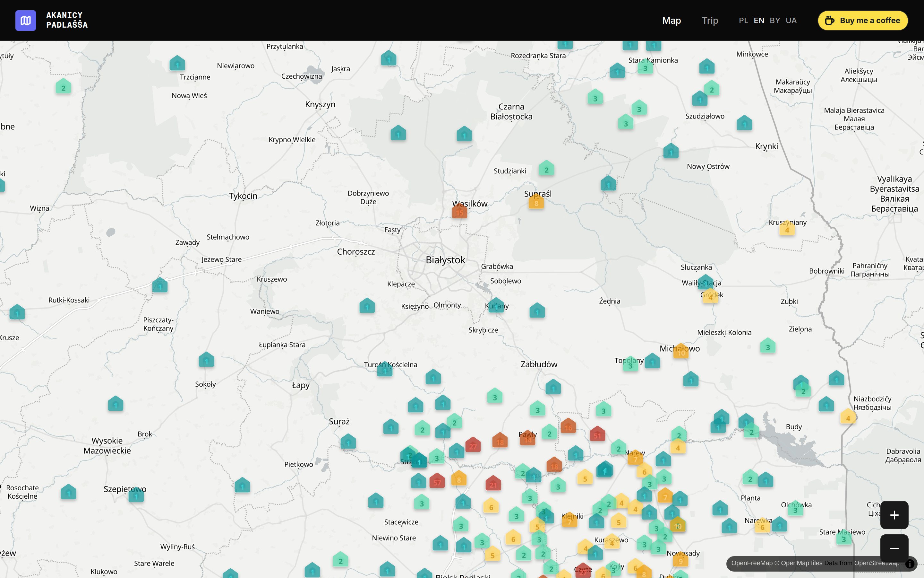The height and width of the screenshot is (578, 924).
Task: Click the Łapy town label
Action: click(x=301, y=385)
